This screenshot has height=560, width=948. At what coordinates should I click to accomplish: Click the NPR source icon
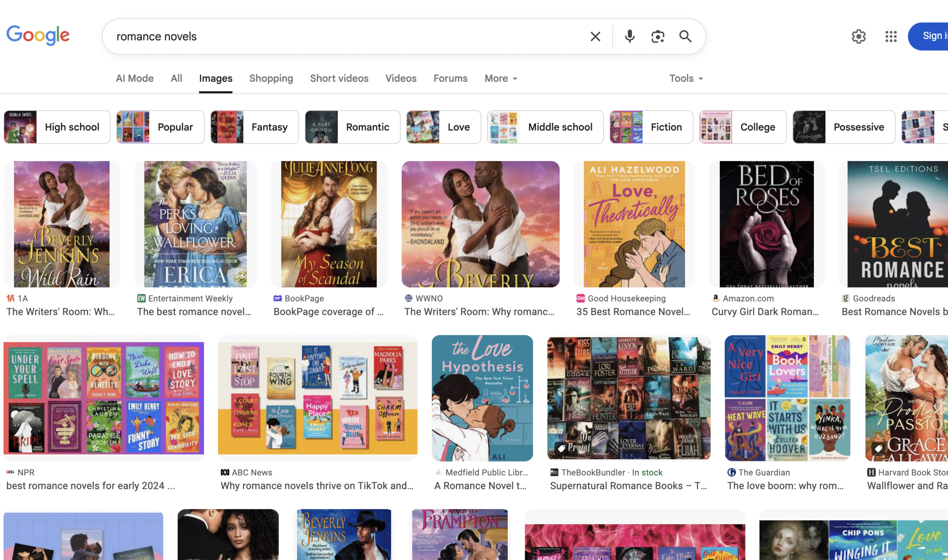point(11,472)
